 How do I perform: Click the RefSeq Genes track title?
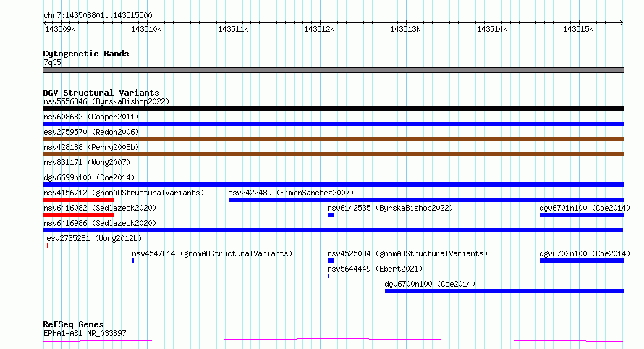pyautogui.click(x=73, y=324)
